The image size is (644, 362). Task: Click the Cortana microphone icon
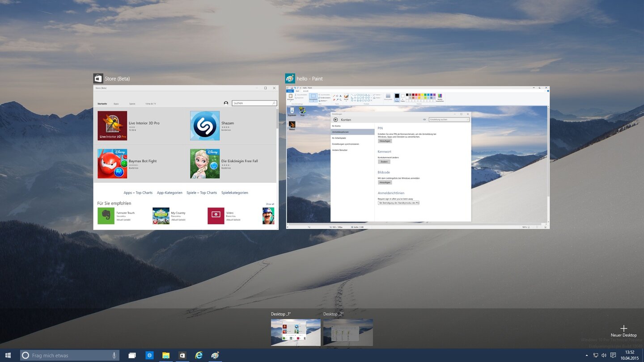[114, 355]
